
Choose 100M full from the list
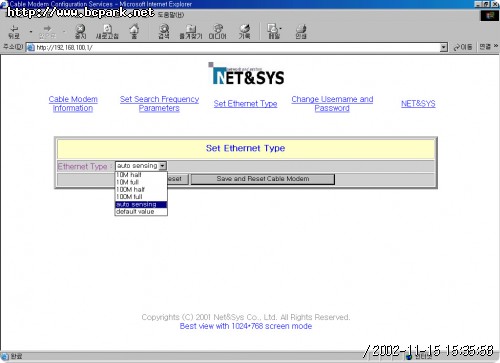coord(141,197)
